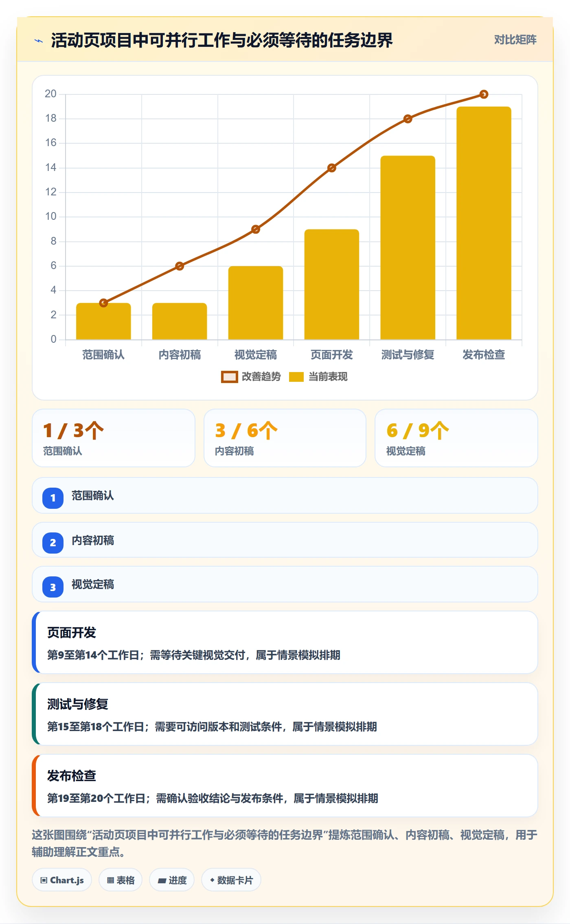Viewport: 570px width, 924px height.
Task: Click the 测试与修复 bar in the chart
Action: (x=408, y=247)
